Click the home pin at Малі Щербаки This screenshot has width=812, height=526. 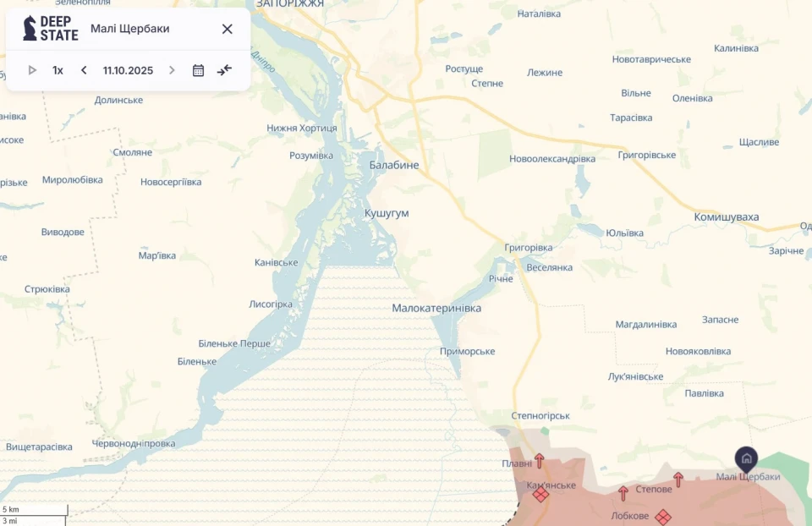tap(746, 459)
